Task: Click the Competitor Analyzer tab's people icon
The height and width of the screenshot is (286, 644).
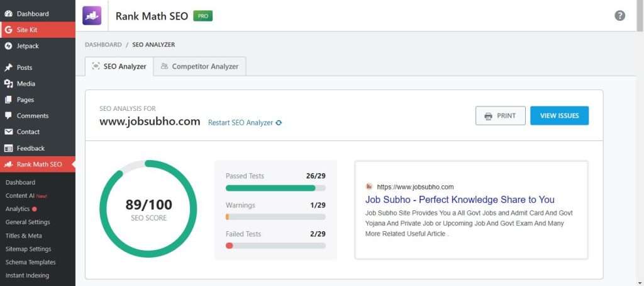Action: click(164, 66)
